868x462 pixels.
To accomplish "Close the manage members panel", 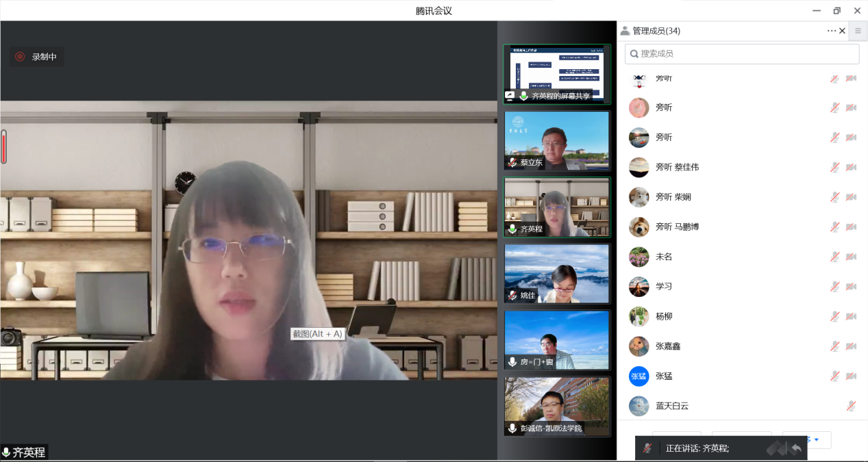I will (843, 31).
